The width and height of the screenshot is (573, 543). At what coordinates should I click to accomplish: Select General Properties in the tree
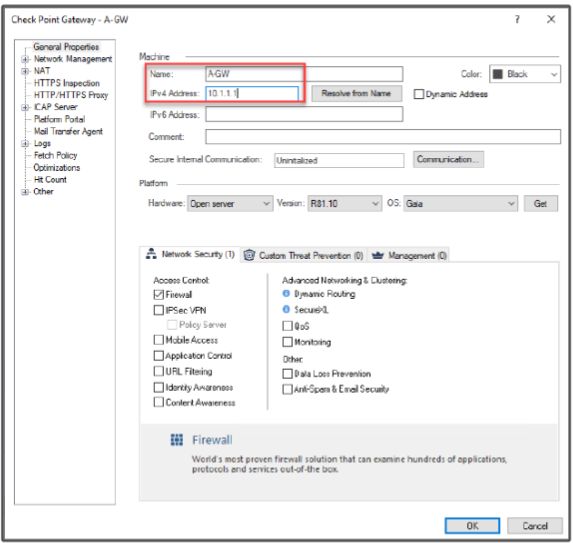66,47
